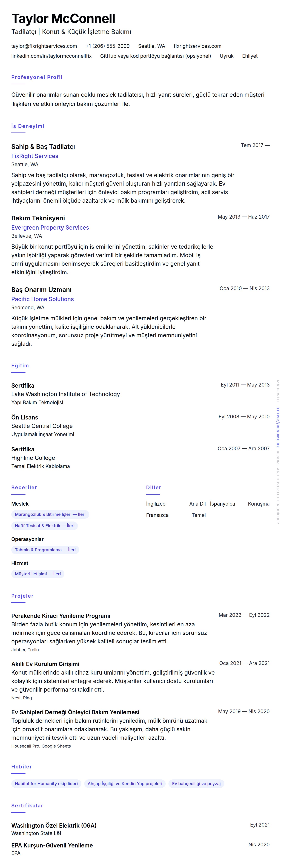
Task: Click the taylor@fixrightservices.com email link
Action: click(x=44, y=46)
